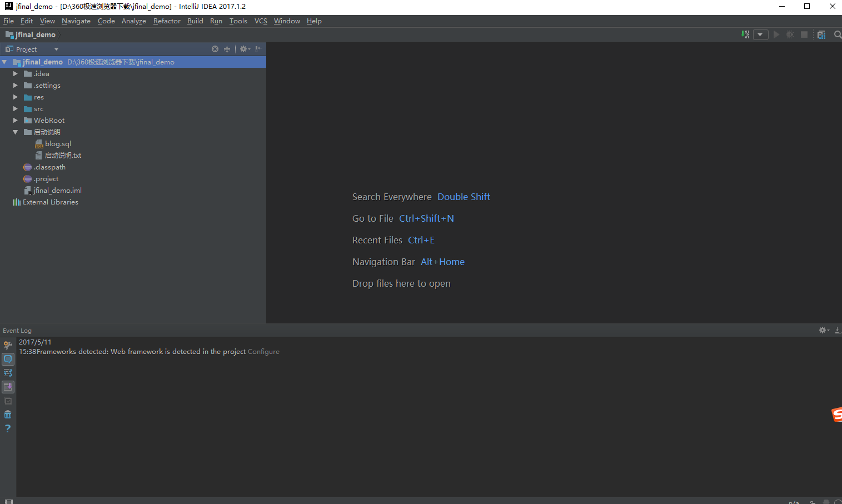This screenshot has height=504, width=842.
Task: Click the Make Project build icon
Action: [745, 34]
